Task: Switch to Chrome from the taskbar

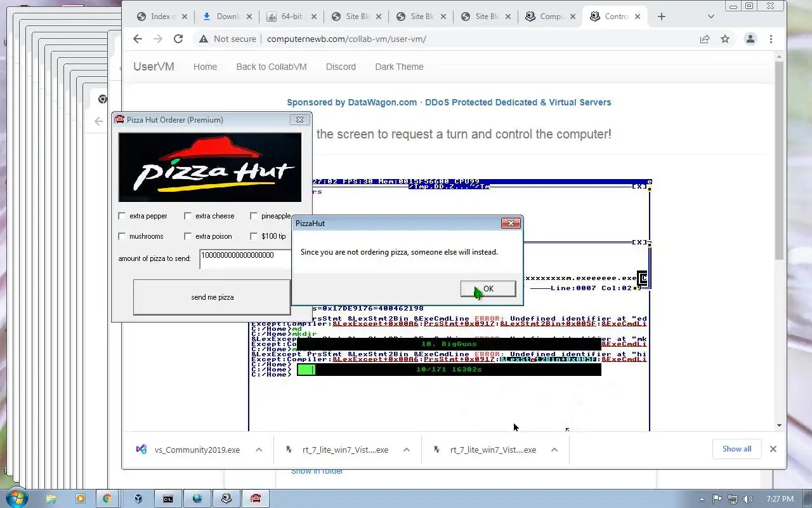Action: (x=107, y=498)
